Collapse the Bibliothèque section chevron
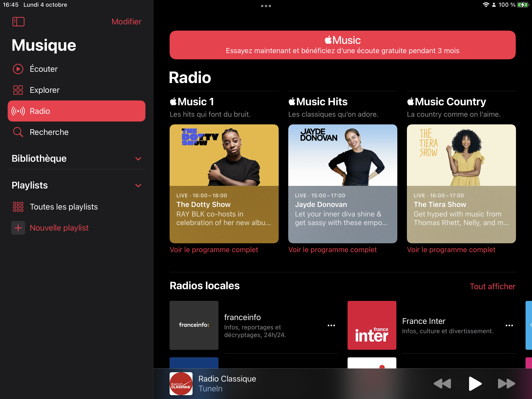Image resolution: width=532 pixels, height=399 pixels. pyautogui.click(x=138, y=159)
